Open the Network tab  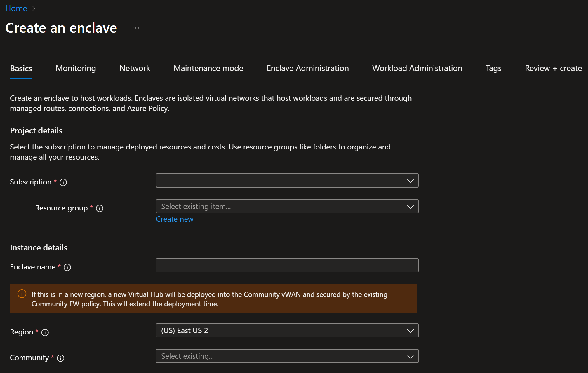[x=135, y=68]
